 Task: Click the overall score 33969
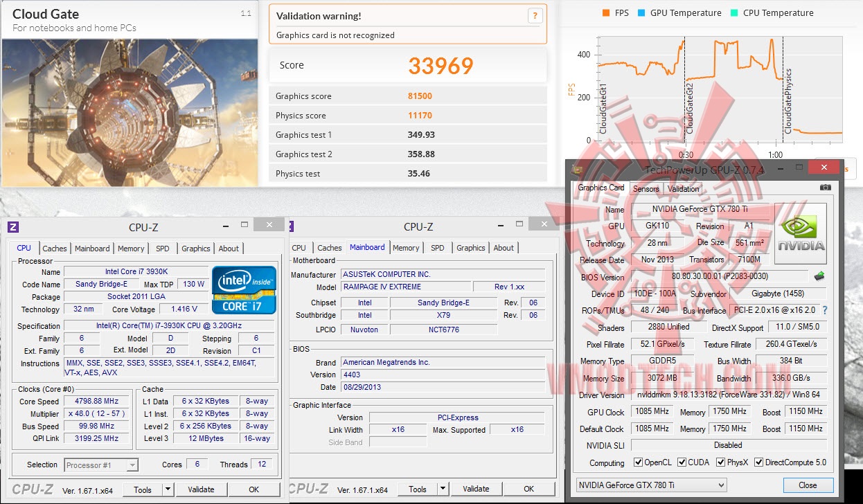coord(441,66)
